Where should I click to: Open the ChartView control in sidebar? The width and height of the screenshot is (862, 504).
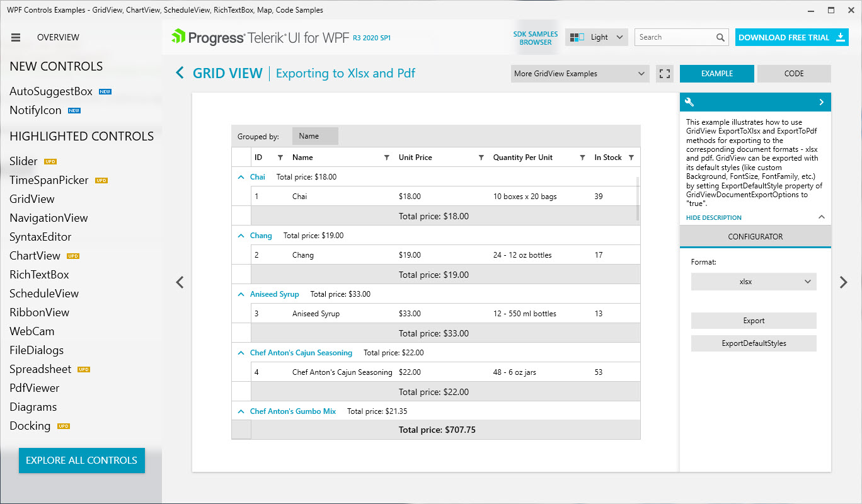pyautogui.click(x=35, y=256)
